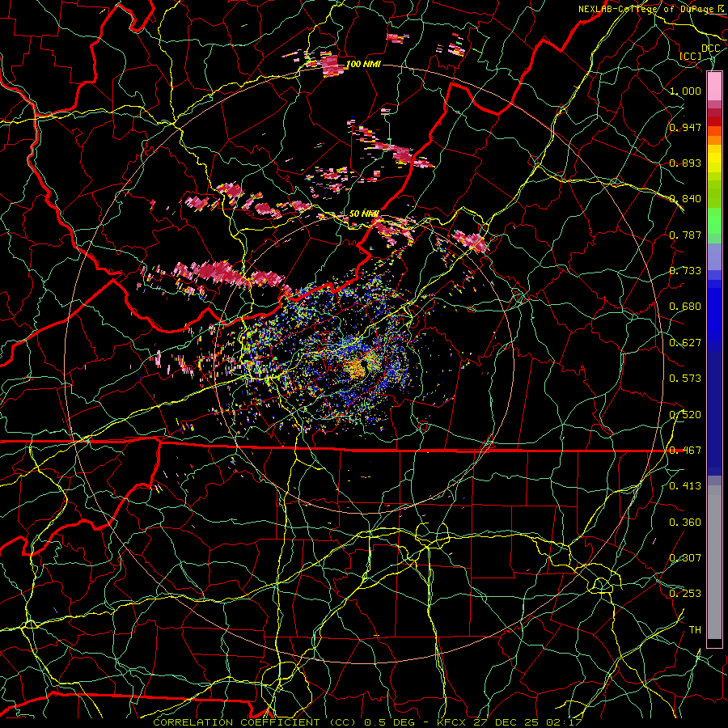Select the 0.520 scale value
Viewport: 728px width, 728px height.
pyautogui.click(x=685, y=415)
